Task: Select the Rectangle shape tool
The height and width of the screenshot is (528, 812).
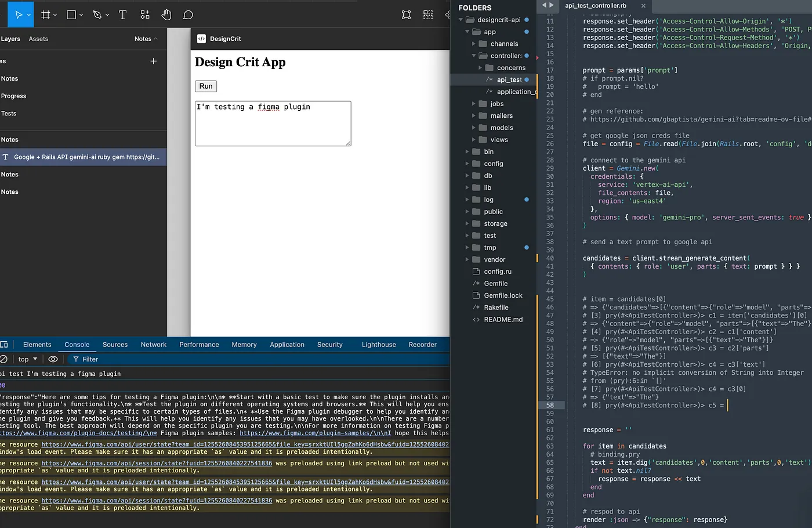Action: [x=71, y=15]
